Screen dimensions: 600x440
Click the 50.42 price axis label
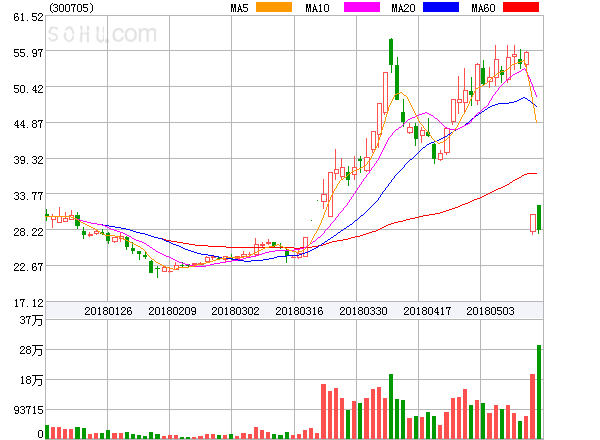click(28, 89)
